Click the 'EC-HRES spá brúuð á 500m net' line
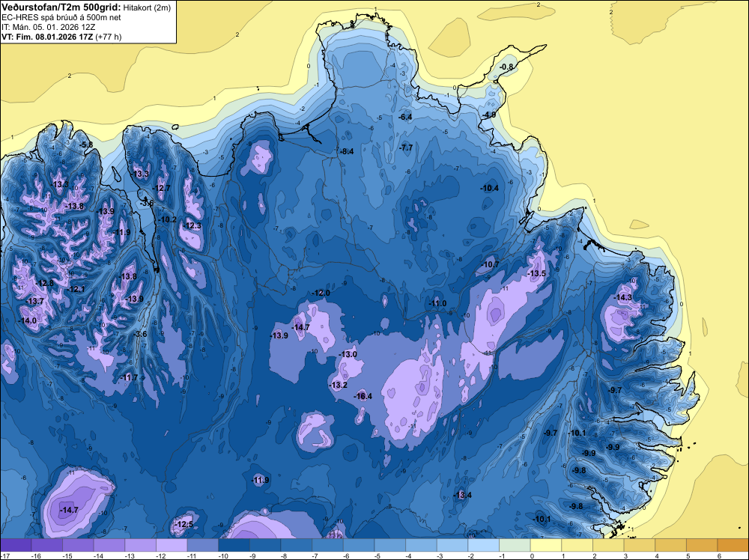The height and width of the screenshot is (560, 749). (x=61, y=17)
